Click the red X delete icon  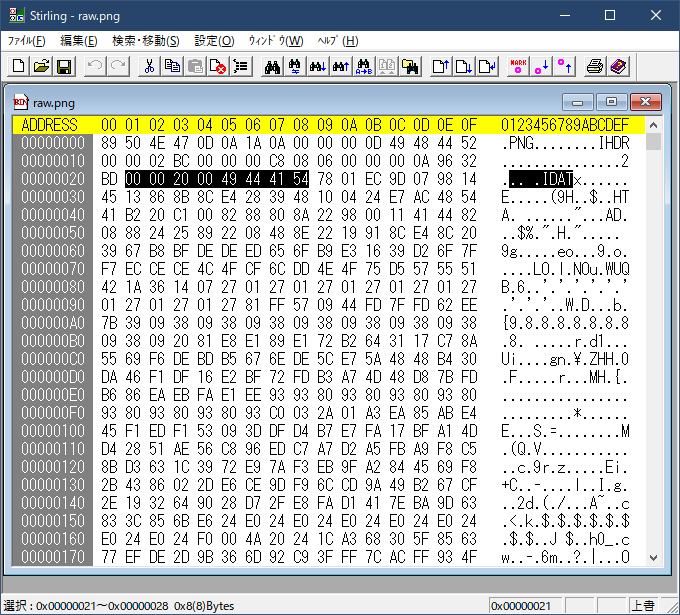click(218, 67)
